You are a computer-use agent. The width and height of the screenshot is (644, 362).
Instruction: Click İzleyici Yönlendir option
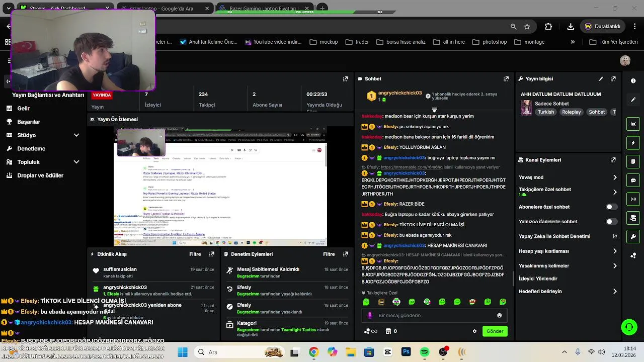(x=538, y=279)
